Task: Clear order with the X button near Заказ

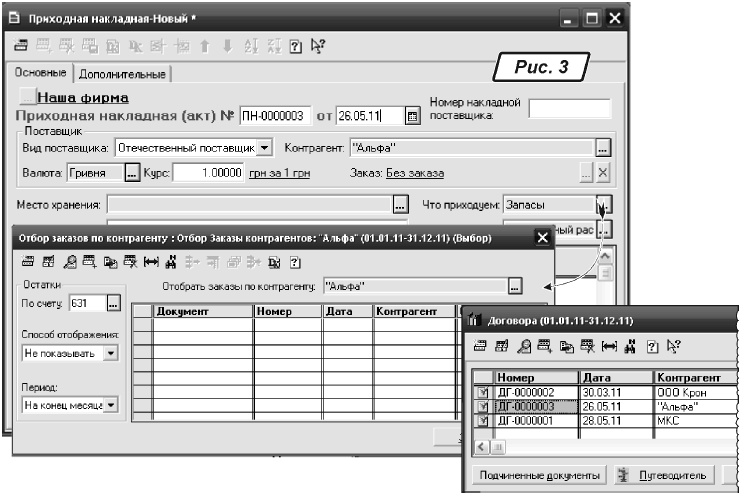Action: pos(602,173)
